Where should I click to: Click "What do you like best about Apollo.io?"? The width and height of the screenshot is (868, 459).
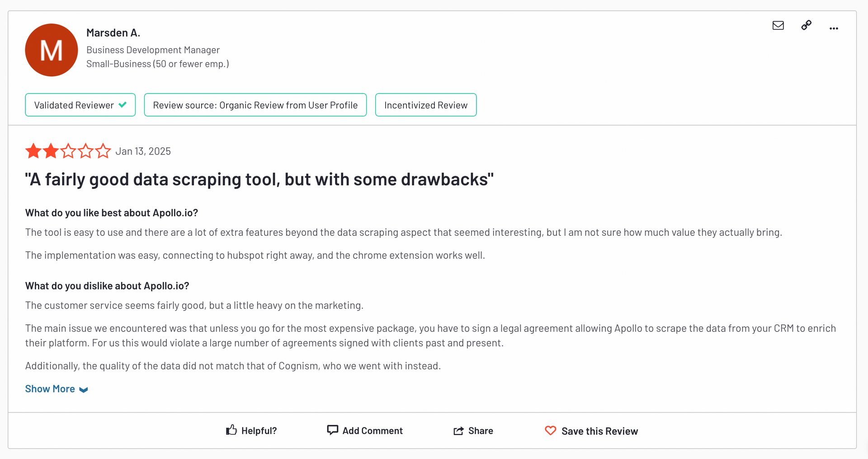tap(112, 213)
